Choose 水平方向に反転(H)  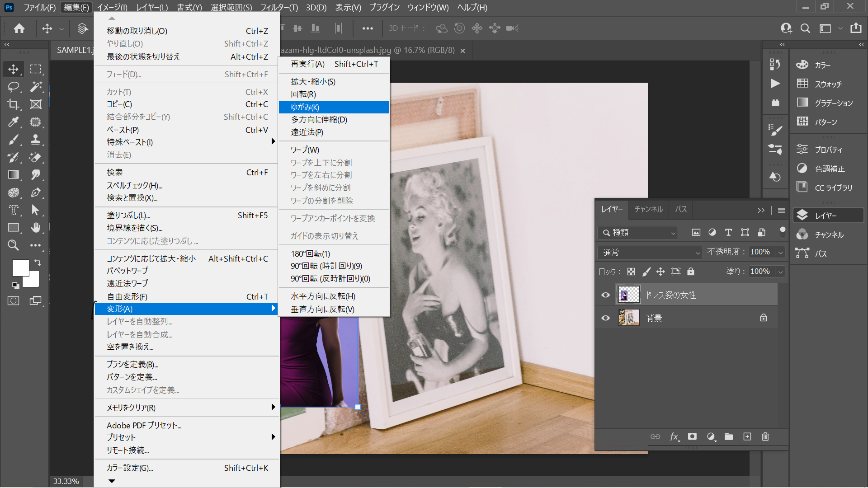pyautogui.click(x=334, y=296)
